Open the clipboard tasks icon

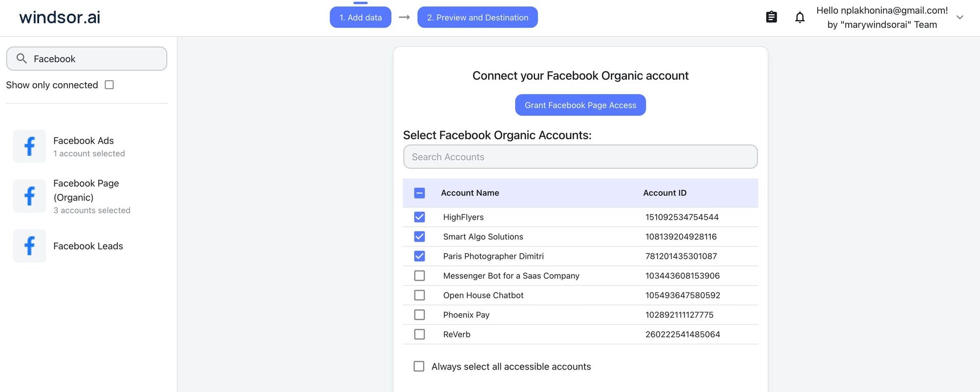[771, 17]
